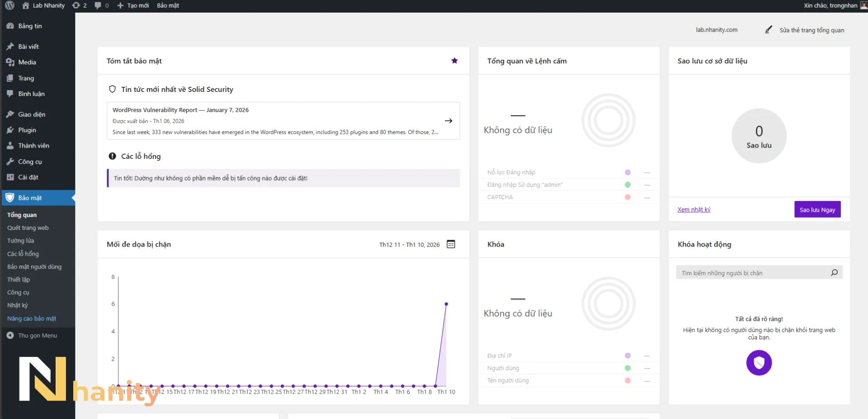Open the Xem nhật ký link

tap(694, 209)
